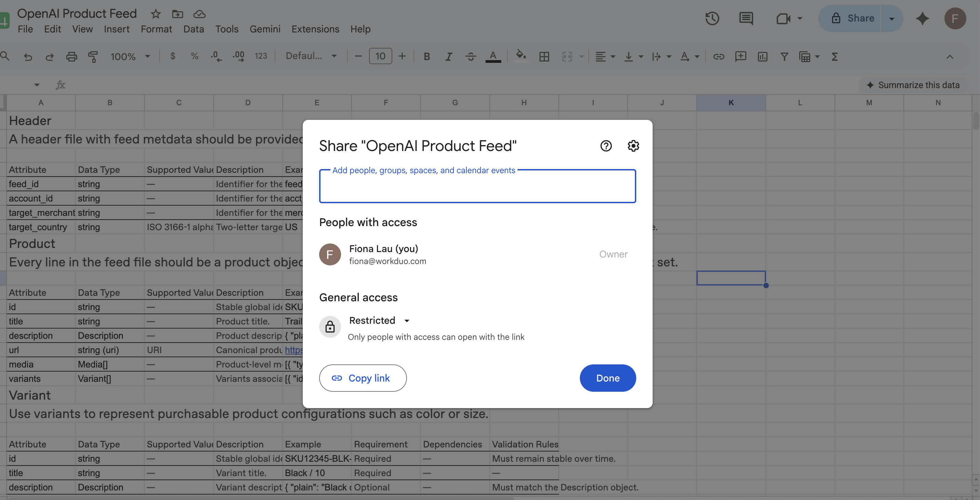Expand Restricted general access dropdown
Screen dimensions: 980x500
[x=379, y=321]
